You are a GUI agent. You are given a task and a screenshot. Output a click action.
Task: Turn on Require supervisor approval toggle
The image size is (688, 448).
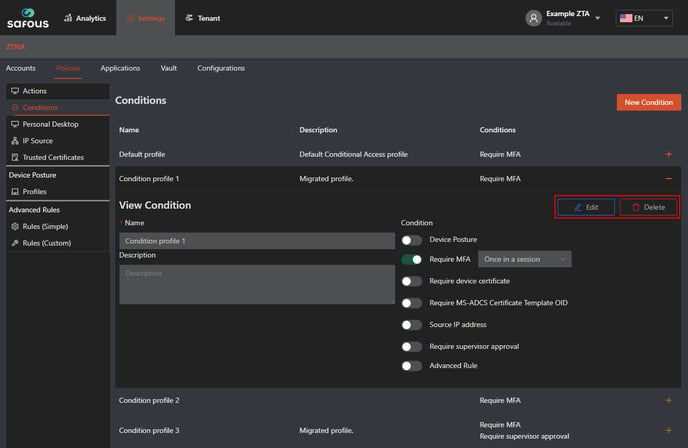click(411, 347)
